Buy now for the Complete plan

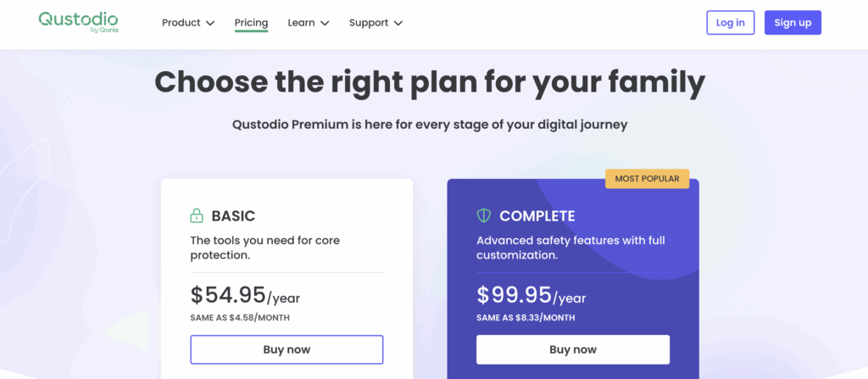click(573, 349)
